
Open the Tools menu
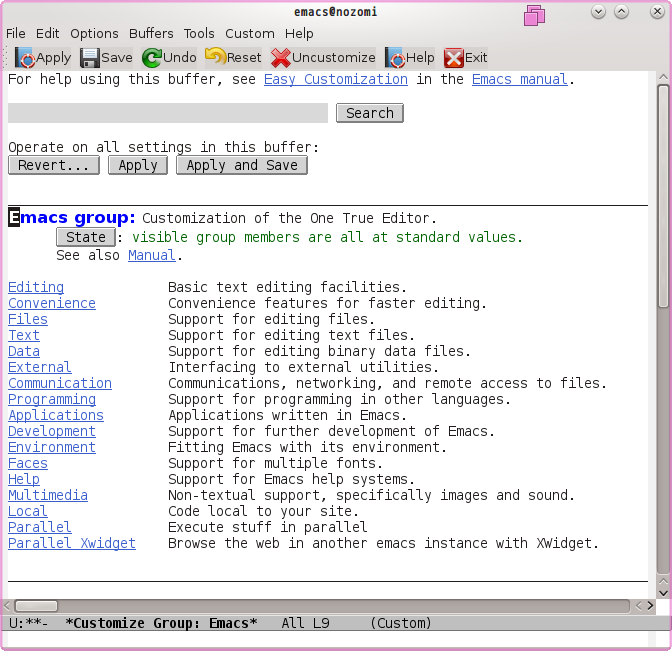tap(199, 33)
